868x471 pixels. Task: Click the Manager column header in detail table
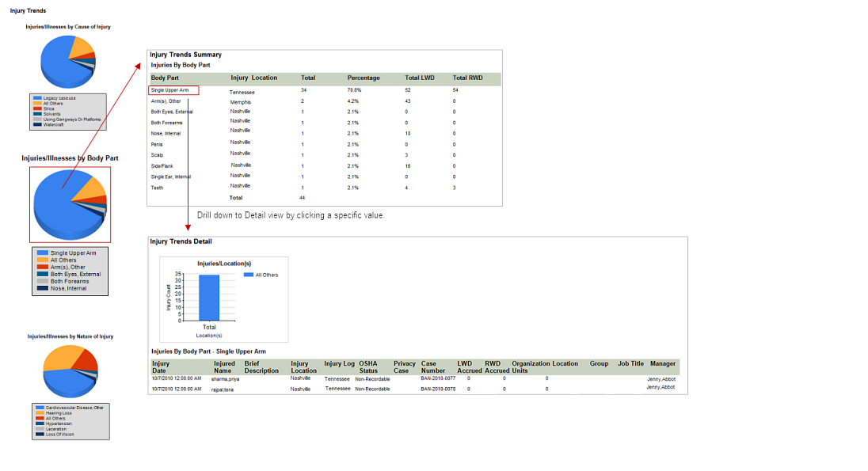663,364
